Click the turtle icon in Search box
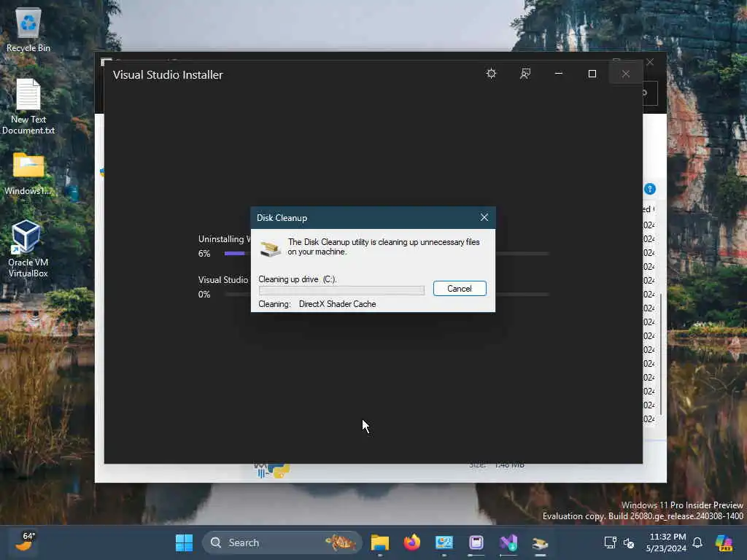Image resolution: width=747 pixels, height=560 pixels. (340, 542)
